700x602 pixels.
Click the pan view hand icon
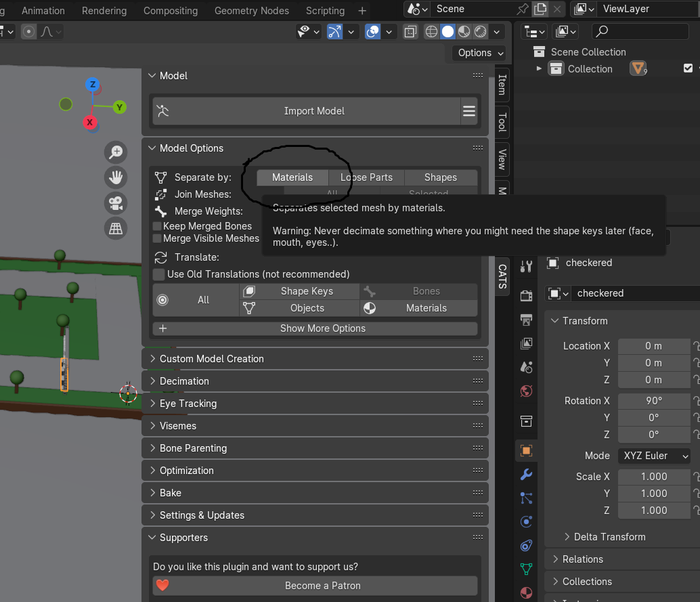click(x=116, y=177)
